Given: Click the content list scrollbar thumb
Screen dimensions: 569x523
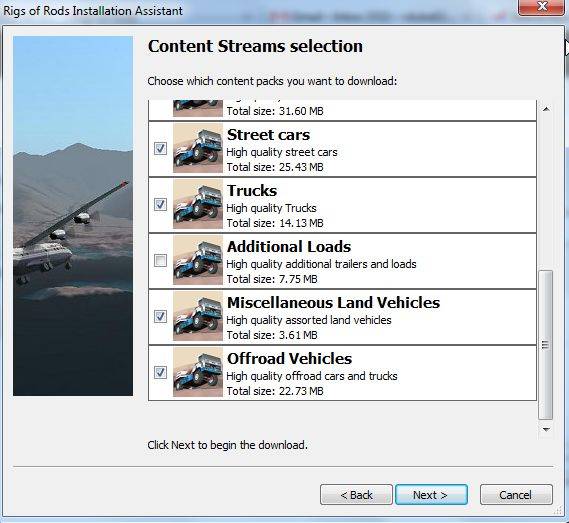Looking at the screenshot, I should click(x=546, y=345).
